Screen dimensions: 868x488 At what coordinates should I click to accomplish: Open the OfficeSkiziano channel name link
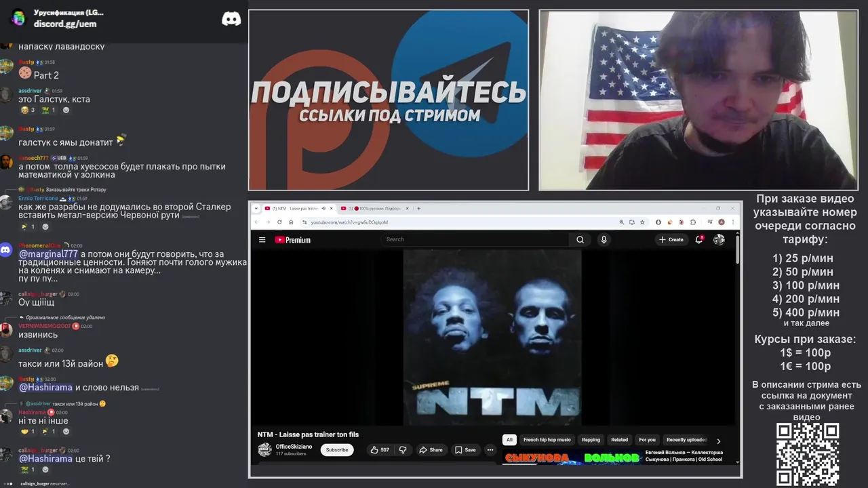294,447
